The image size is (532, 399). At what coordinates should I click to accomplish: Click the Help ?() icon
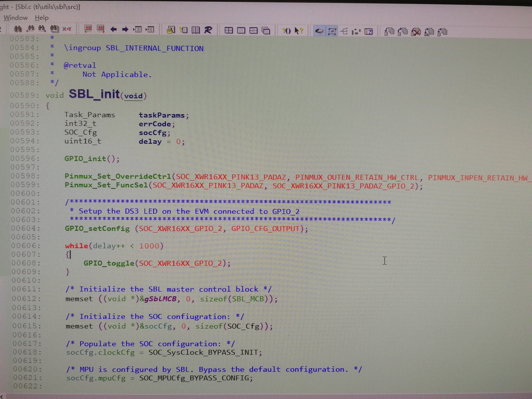coord(286,31)
